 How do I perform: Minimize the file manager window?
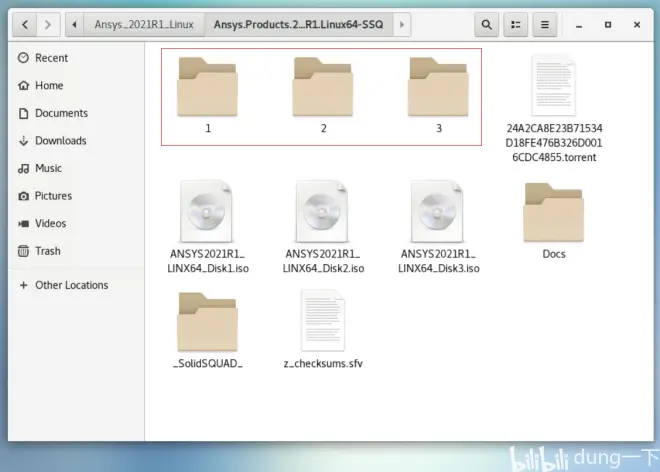pos(579,25)
